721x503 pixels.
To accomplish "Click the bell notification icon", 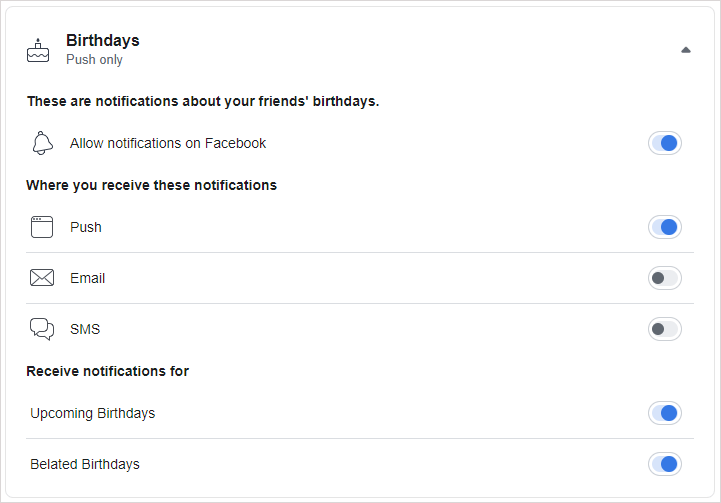I will (x=42, y=143).
